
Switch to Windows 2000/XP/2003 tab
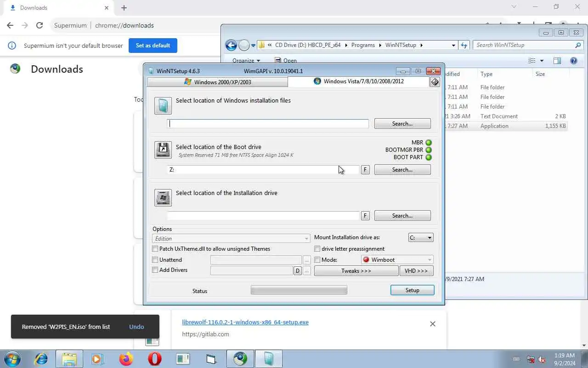pos(218,82)
